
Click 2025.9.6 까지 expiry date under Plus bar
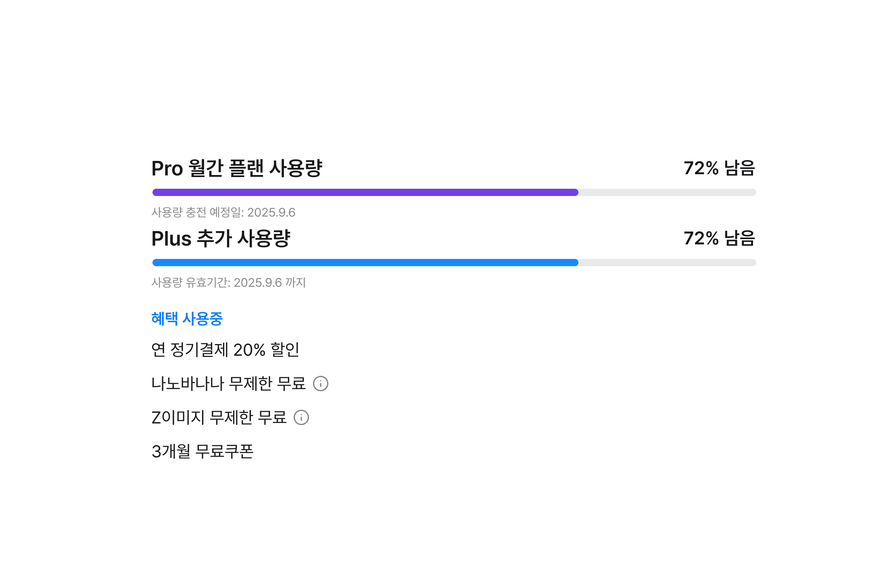click(x=269, y=283)
